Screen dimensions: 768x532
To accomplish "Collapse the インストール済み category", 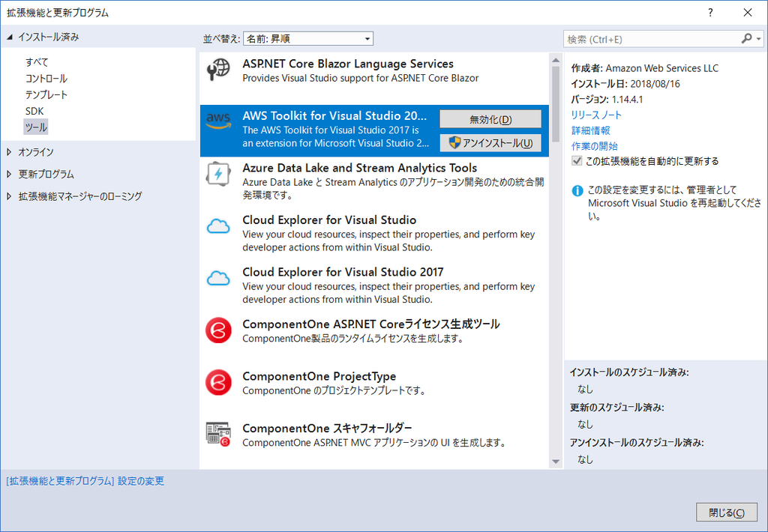I will point(9,37).
